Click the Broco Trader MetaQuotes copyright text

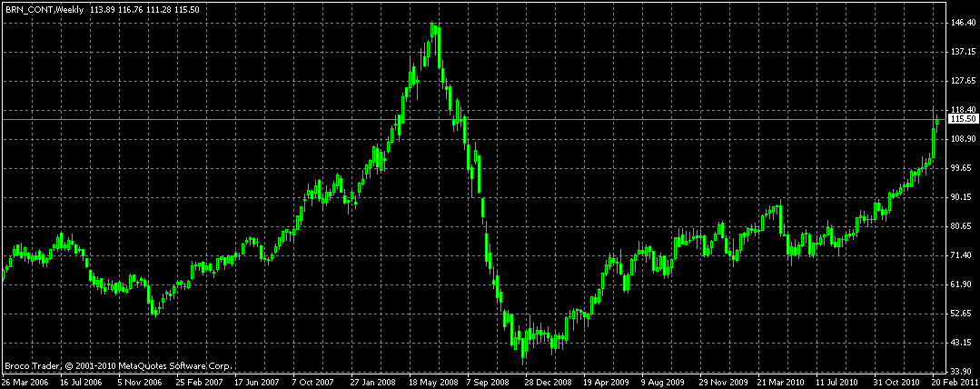(x=119, y=366)
